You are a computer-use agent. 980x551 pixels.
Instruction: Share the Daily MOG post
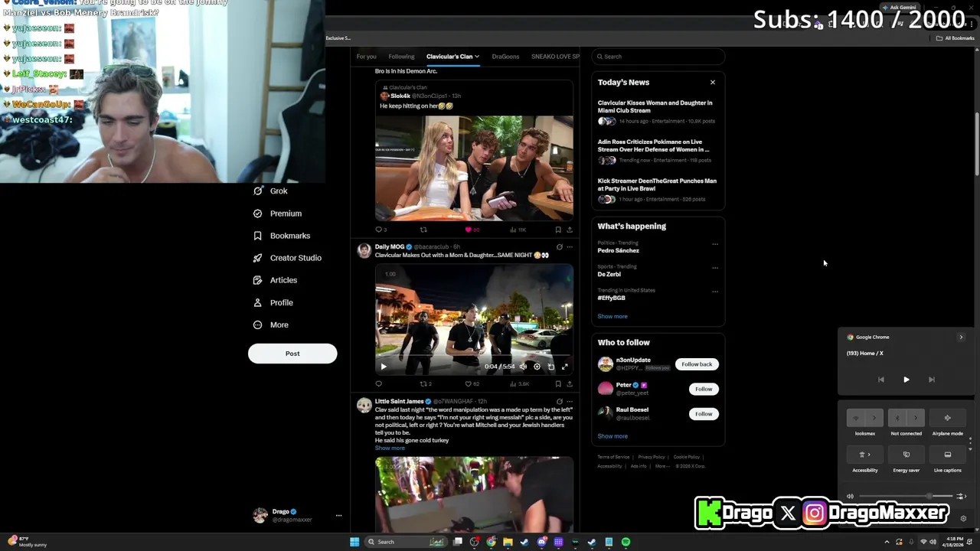(569, 384)
